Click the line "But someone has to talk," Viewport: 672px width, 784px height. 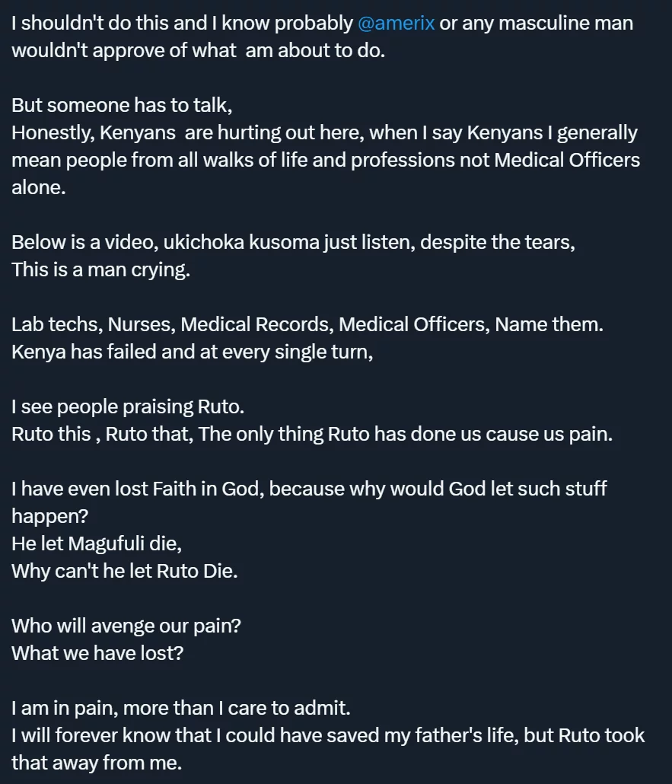click(122, 105)
